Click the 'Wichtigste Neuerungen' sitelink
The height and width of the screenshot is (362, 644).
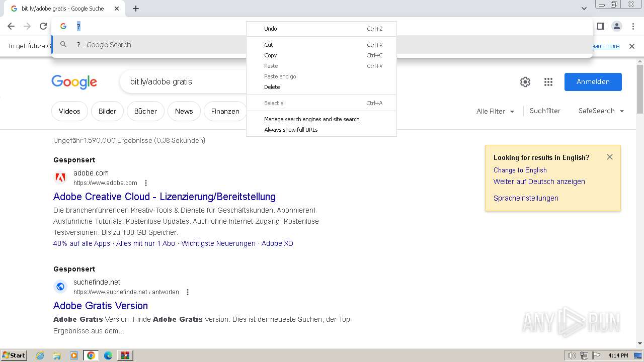click(x=218, y=243)
